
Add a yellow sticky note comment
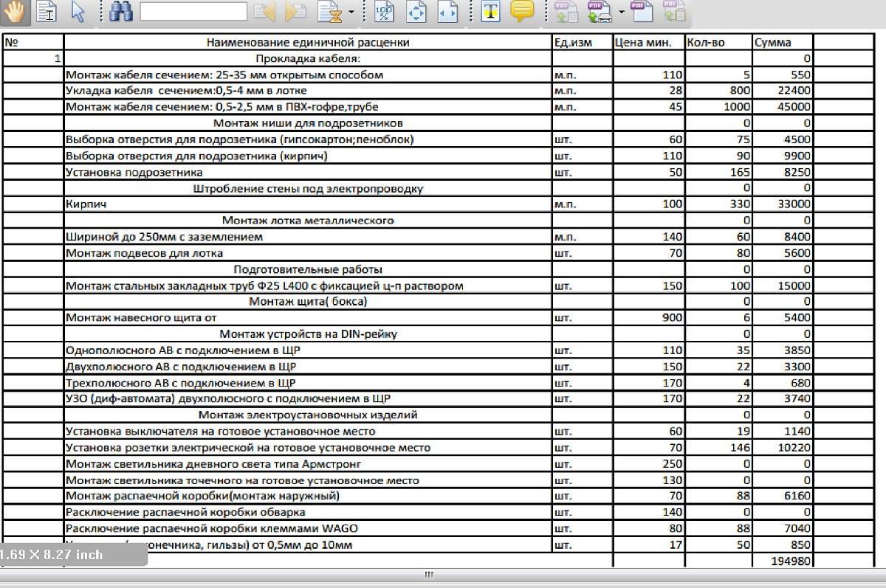point(522,11)
